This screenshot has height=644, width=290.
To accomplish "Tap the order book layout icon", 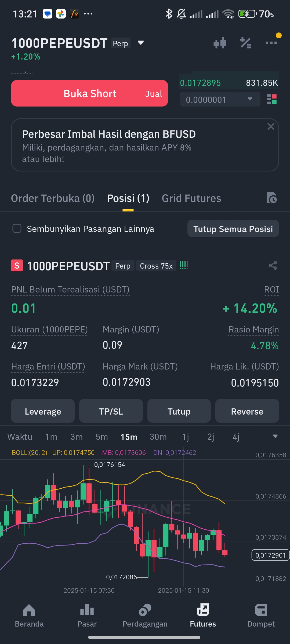I will point(271,99).
